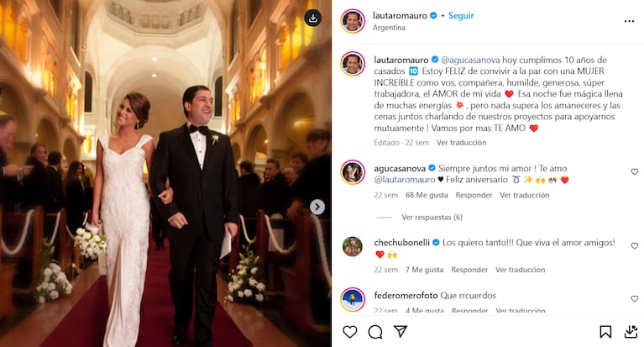
Task: Share the post via paper plane
Action: coord(400,331)
